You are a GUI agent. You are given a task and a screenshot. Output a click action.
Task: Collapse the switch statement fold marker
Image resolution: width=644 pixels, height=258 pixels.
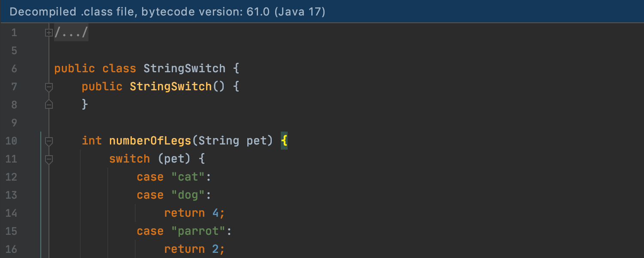point(49,159)
